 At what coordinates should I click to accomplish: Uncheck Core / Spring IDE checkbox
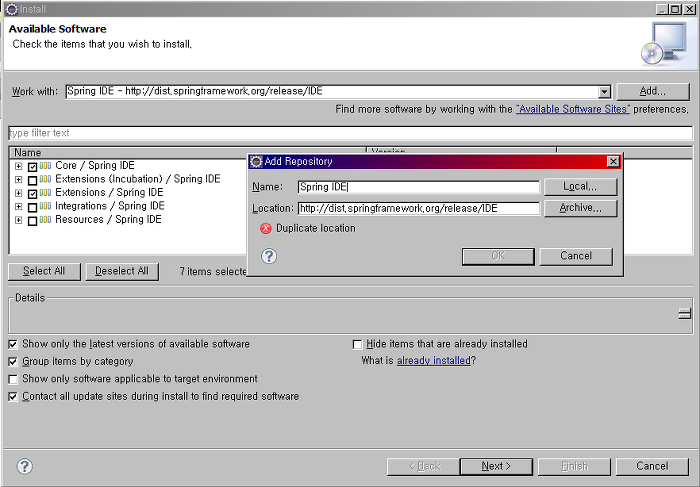(32, 166)
